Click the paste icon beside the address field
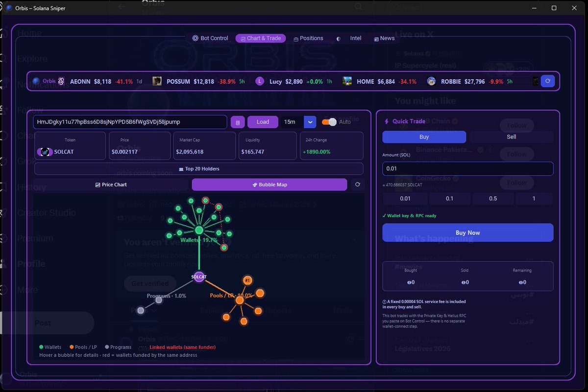 238,122
